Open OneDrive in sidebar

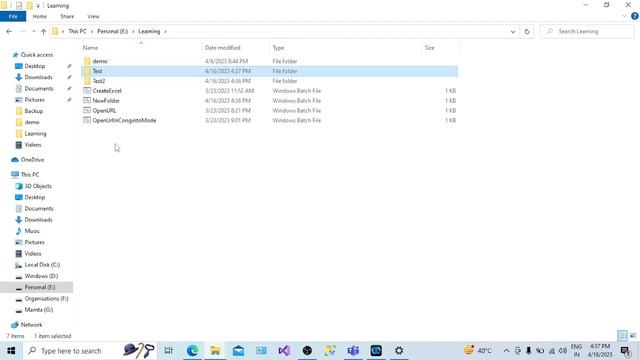click(32, 160)
